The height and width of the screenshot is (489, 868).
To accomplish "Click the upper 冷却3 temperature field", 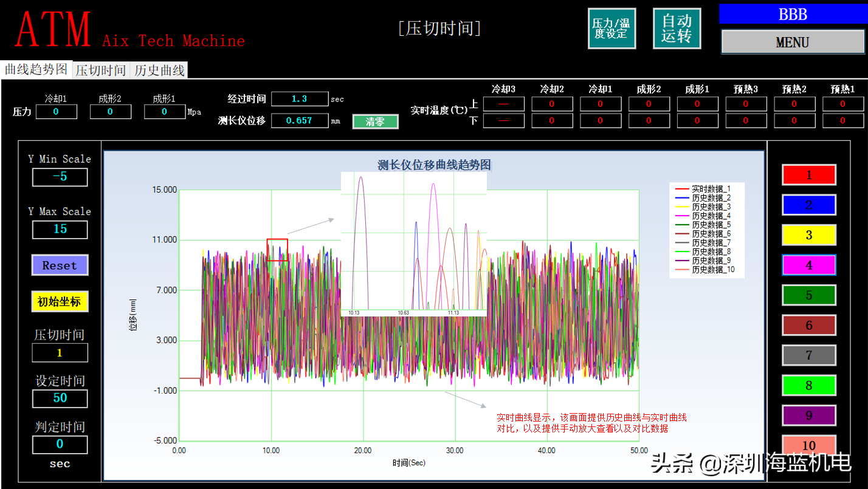I will point(504,104).
